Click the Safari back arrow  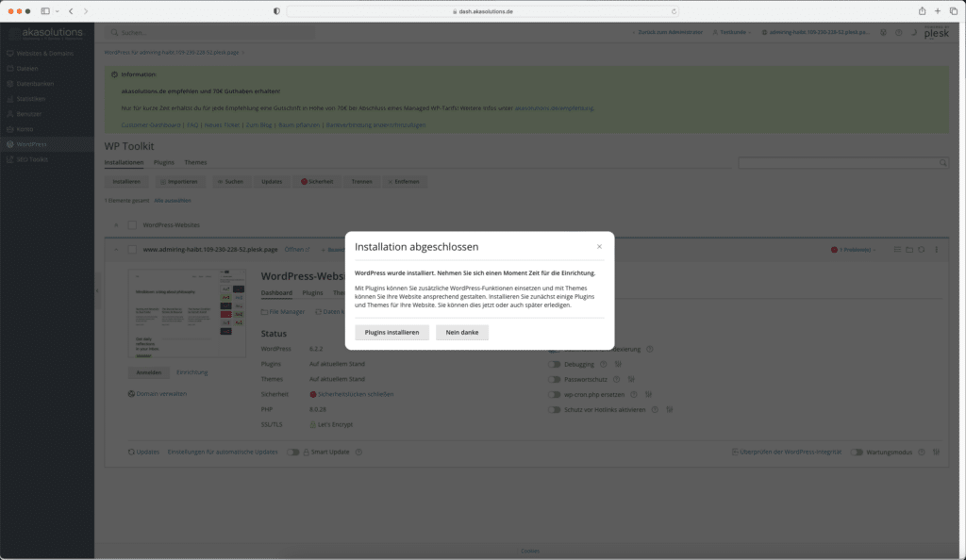pyautogui.click(x=71, y=11)
